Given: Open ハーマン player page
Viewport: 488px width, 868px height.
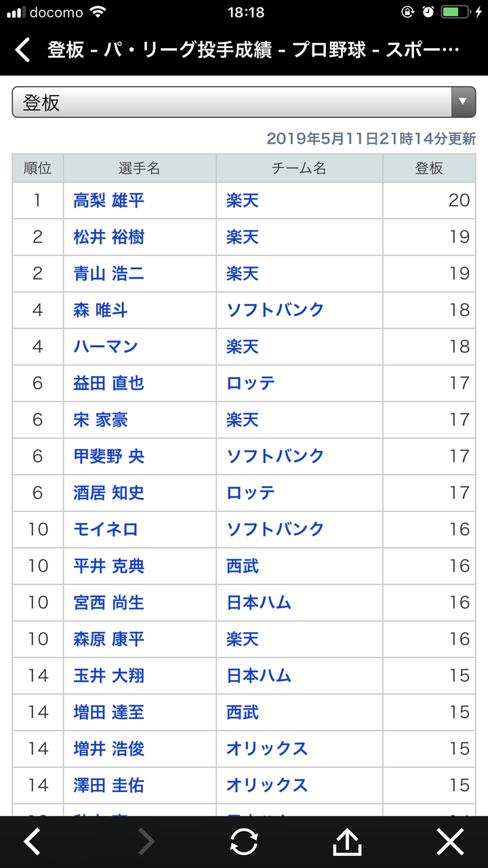Looking at the screenshot, I should 106,347.
